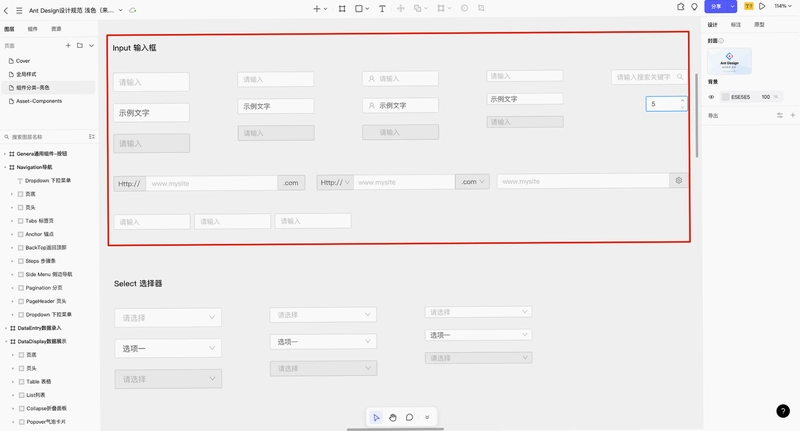This screenshot has width=800, height=431.
Task: Open the file name dropdown chevron
Action: (x=120, y=10)
